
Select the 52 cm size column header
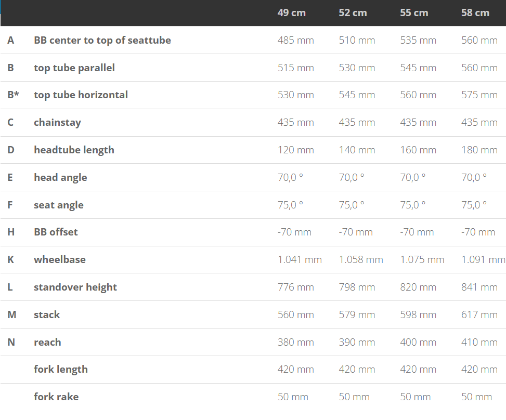pos(353,12)
